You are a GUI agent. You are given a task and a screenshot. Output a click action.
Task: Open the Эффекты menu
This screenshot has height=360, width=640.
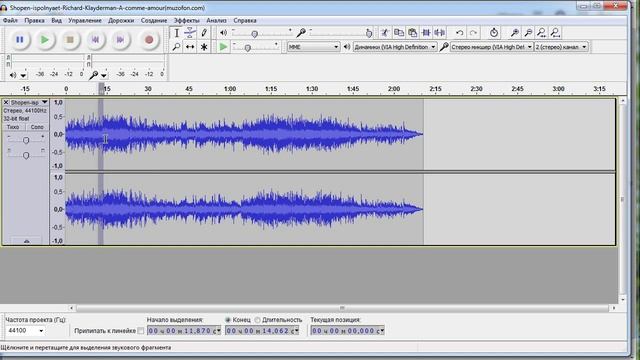click(x=187, y=20)
